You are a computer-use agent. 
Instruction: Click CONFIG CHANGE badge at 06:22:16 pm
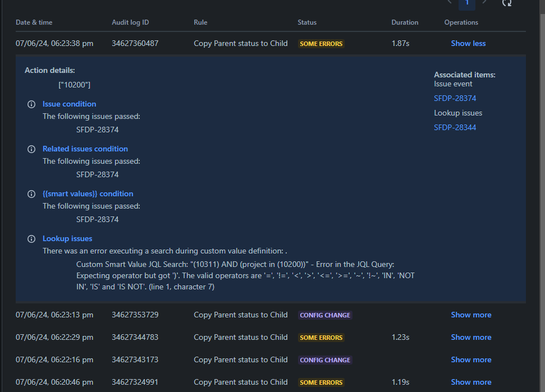pyautogui.click(x=325, y=360)
